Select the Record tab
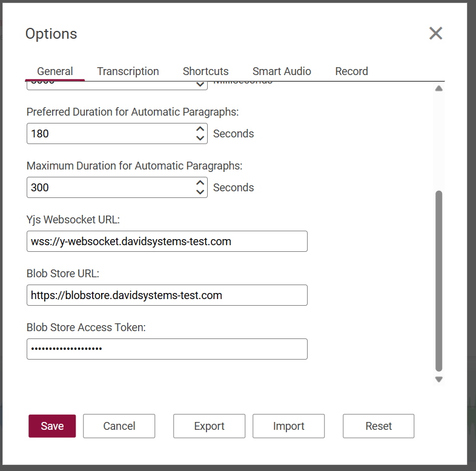This screenshot has width=476, height=471. [x=351, y=71]
